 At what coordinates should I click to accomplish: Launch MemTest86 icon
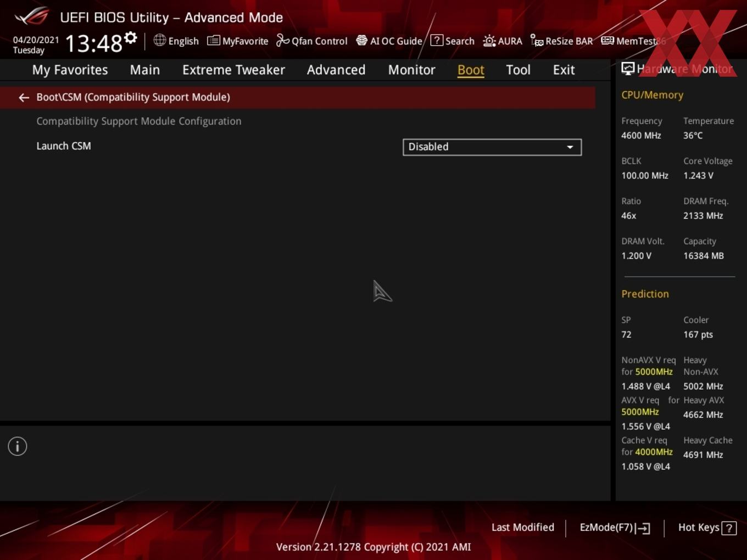tap(607, 41)
